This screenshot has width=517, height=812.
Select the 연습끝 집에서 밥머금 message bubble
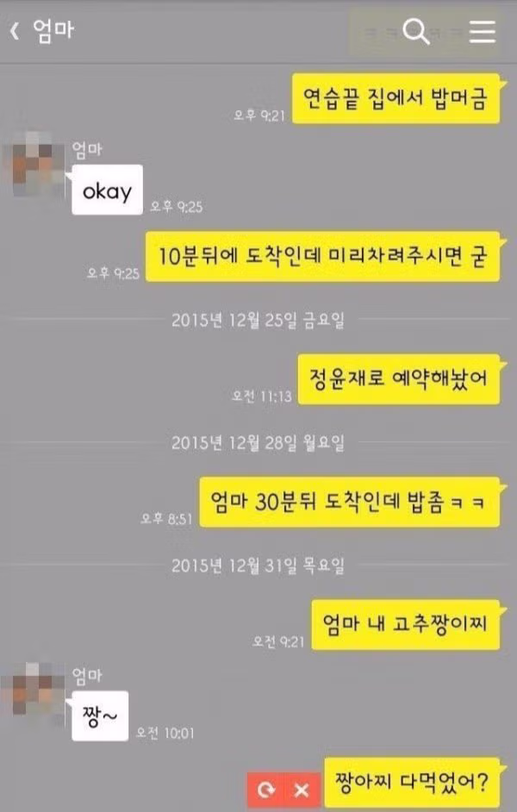click(396, 98)
